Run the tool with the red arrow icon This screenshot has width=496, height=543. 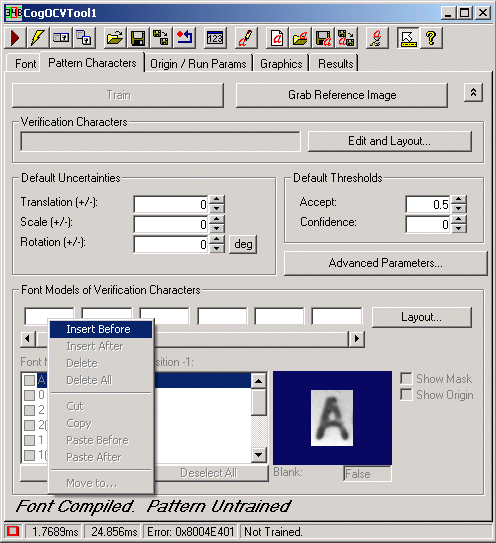click(15, 38)
